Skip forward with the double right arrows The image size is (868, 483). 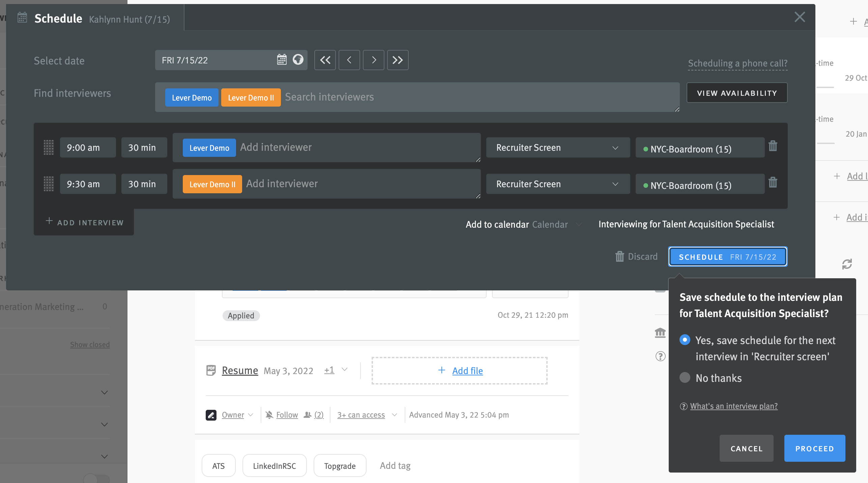tap(398, 60)
